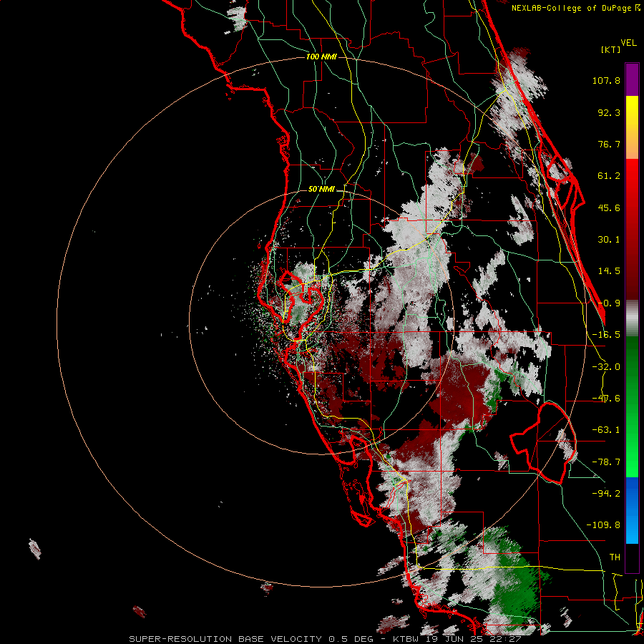
Task: Click the -16.5 velocity scale value
Action: point(606,335)
